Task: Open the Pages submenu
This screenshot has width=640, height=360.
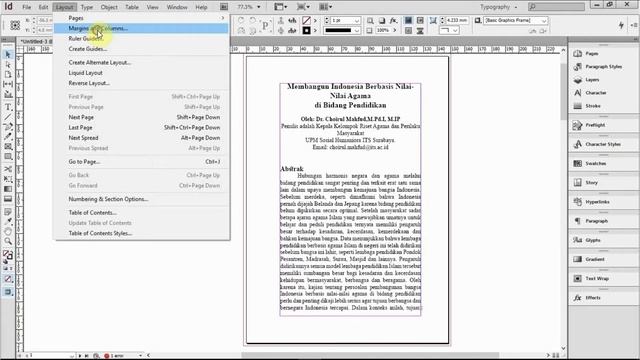Action: [x=141, y=18]
